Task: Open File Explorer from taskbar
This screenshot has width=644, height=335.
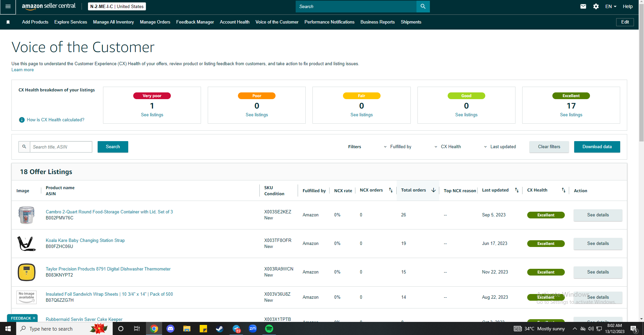Action: click(187, 329)
